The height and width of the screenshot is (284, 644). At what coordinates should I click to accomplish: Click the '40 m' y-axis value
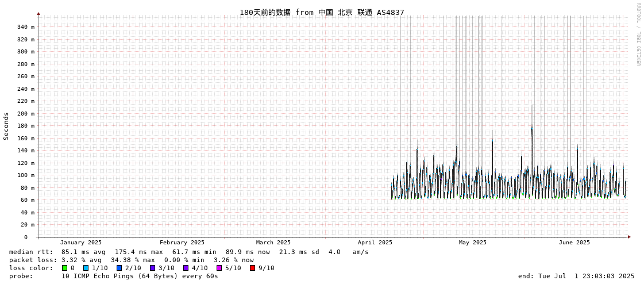click(x=27, y=213)
